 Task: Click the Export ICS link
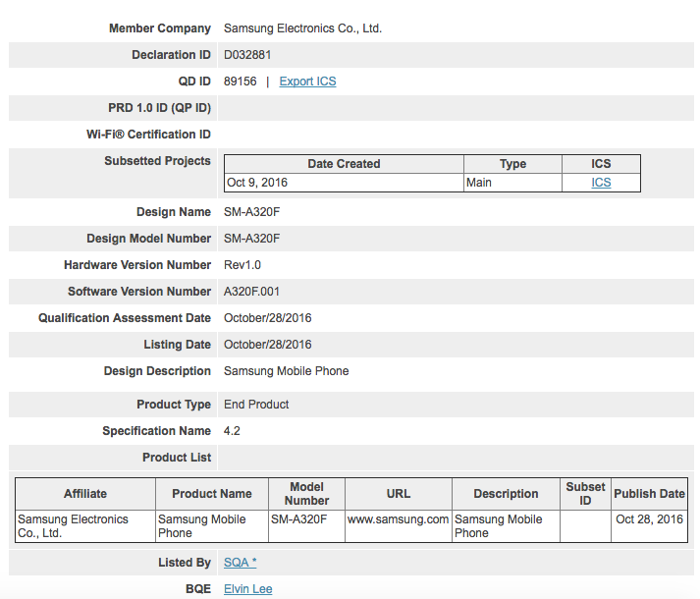coord(307,82)
